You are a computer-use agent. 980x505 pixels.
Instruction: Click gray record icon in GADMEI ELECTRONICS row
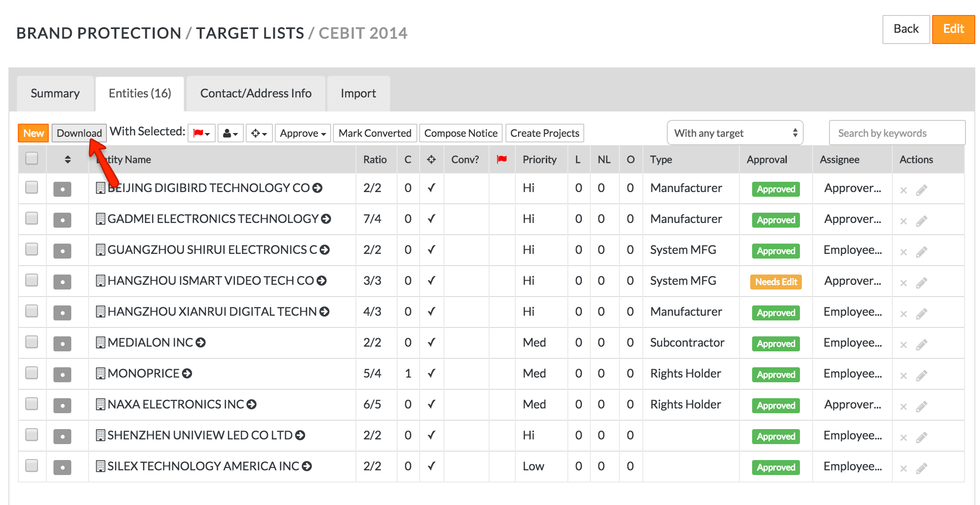tap(62, 220)
